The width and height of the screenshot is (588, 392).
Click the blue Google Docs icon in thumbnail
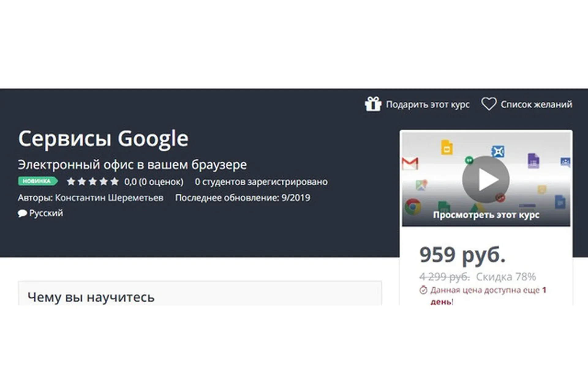560,202
